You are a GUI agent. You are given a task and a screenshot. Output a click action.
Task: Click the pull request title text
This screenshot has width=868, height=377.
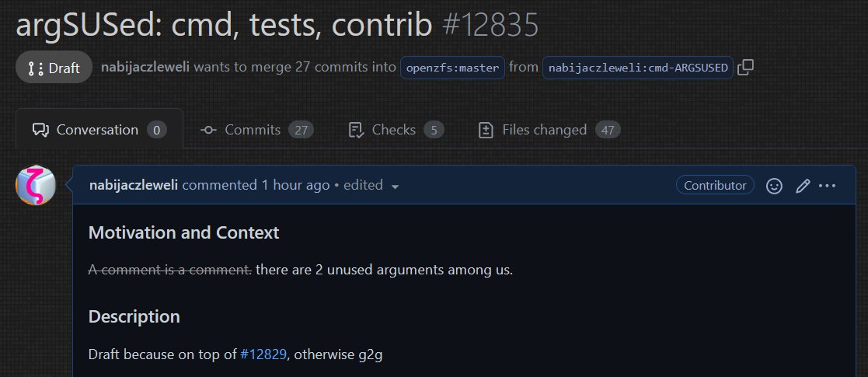pos(224,25)
